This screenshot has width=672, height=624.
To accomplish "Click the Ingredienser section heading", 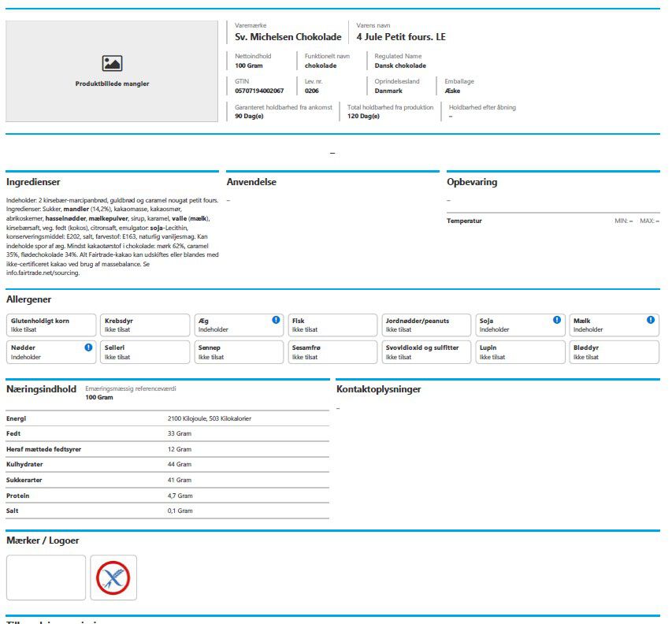I will point(33,182).
